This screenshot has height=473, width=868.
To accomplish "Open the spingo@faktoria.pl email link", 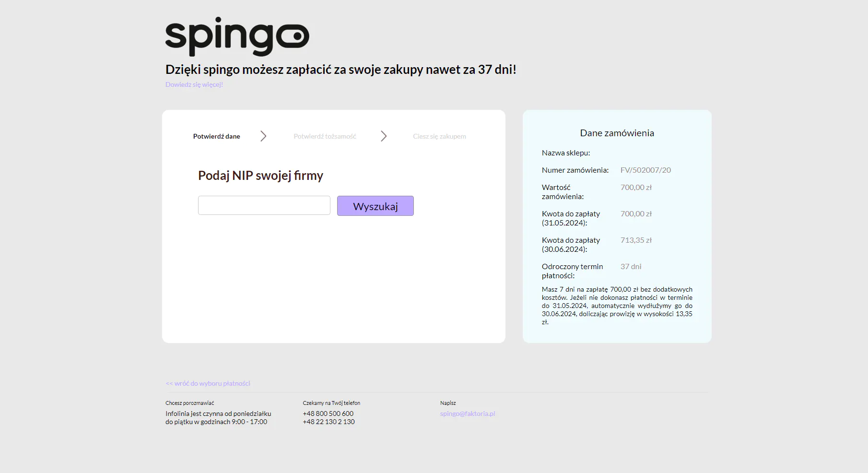I will pyautogui.click(x=468, y=414).
